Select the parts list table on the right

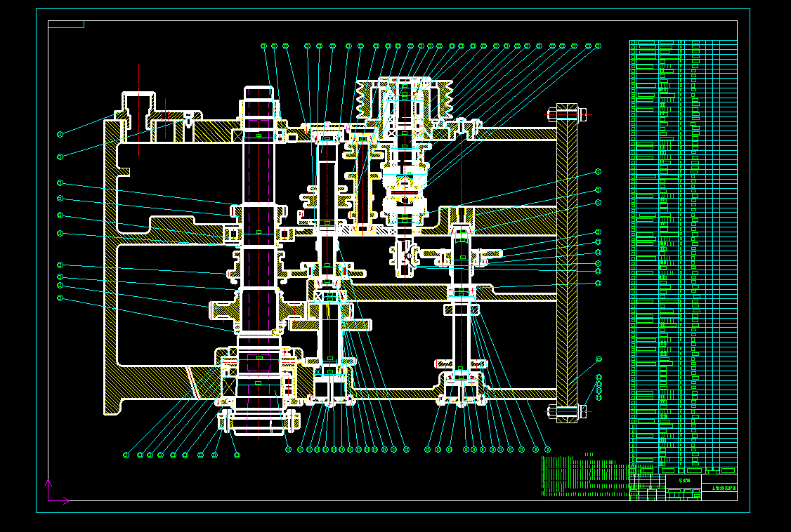point(684,257)
